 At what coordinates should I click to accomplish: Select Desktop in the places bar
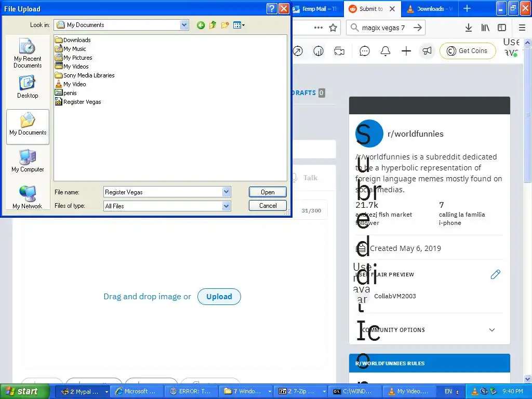[x=28, y=87]
